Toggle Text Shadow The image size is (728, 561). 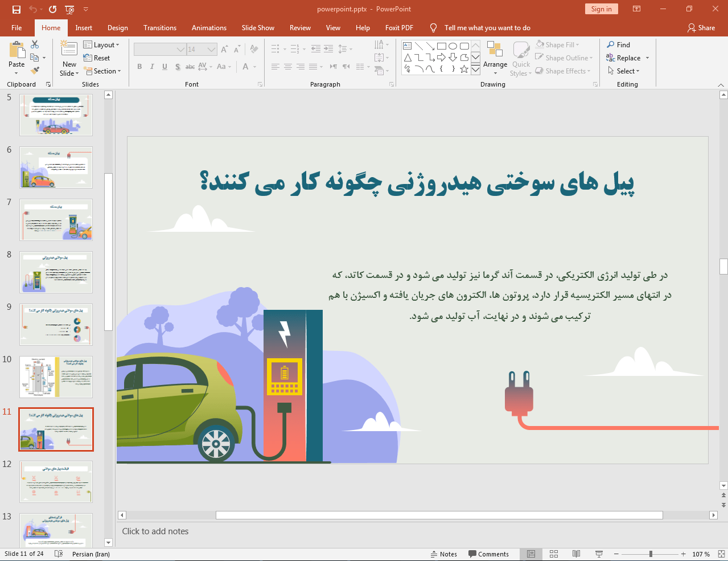(x=178, y=67)
